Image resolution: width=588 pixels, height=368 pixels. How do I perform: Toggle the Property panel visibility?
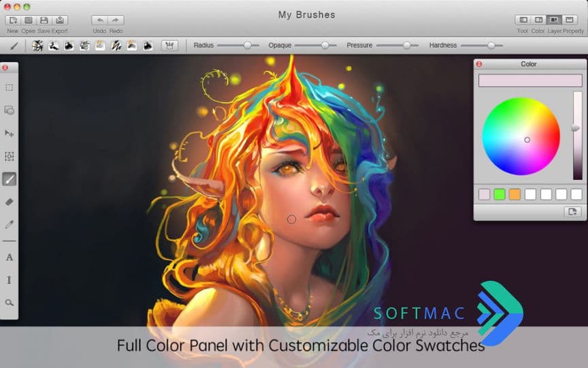pyautogui.click(x=570, y=20)
